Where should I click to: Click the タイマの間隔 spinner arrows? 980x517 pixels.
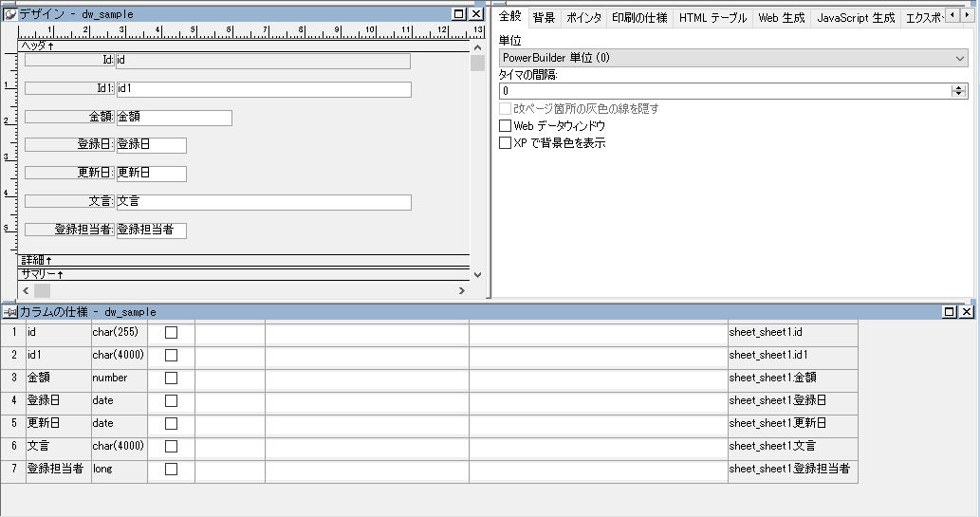(x=959, y=91)
